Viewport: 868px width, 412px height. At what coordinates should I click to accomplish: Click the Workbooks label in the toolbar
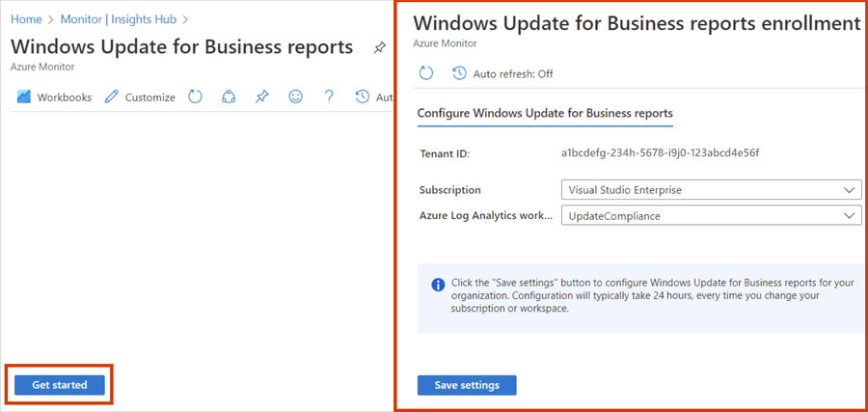tap(65, 97)
